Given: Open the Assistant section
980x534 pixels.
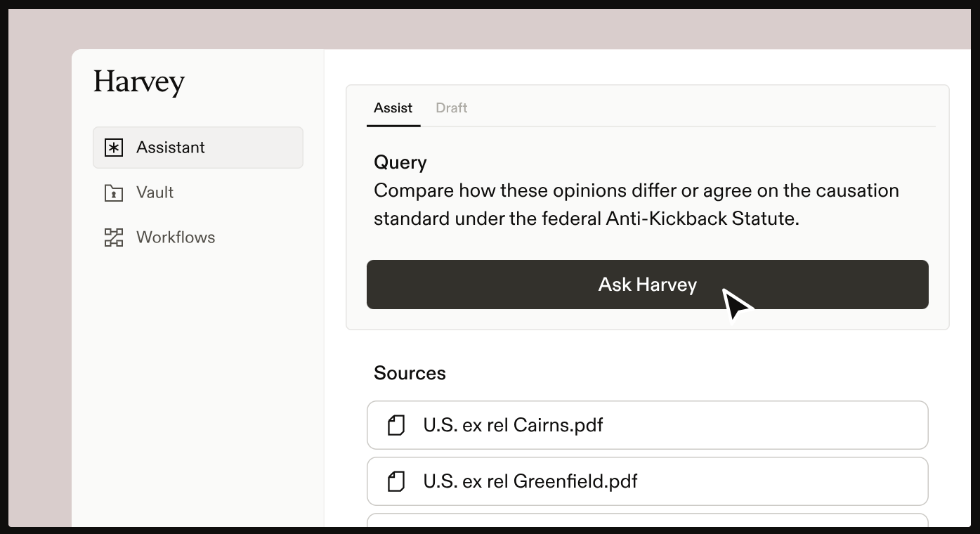Looking at the screenshot, I should coord(198,148).
